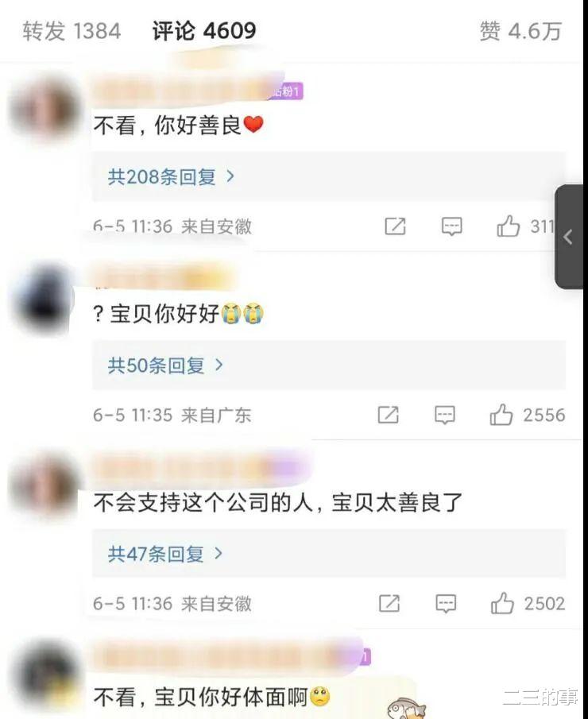Like the '不看,你好善良' comment
Screen dimensions: 588x719
(509, 226)
